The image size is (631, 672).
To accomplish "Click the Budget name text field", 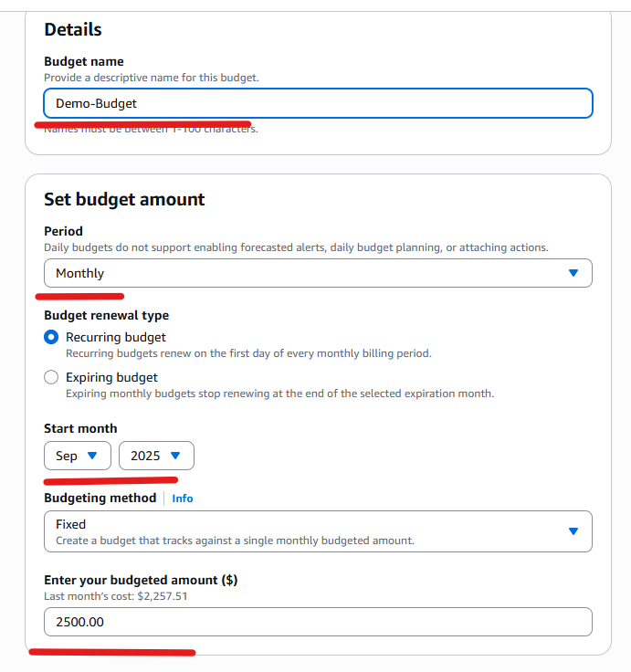I will click(x=318, y=103).
